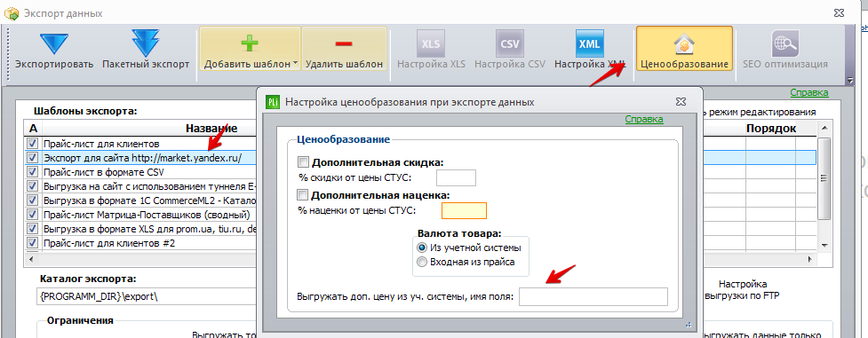Toggle checkbox for Выгрузка 1C CommerceML2

click(32, 200)
